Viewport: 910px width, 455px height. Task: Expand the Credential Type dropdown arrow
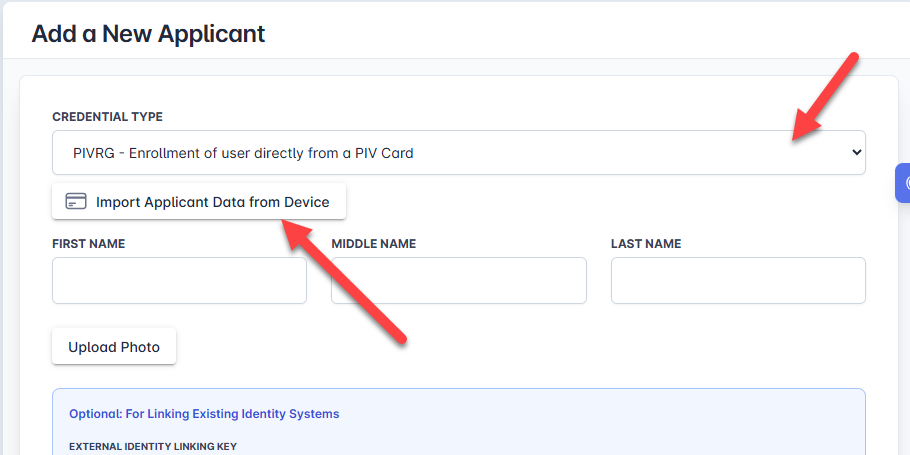855,153
